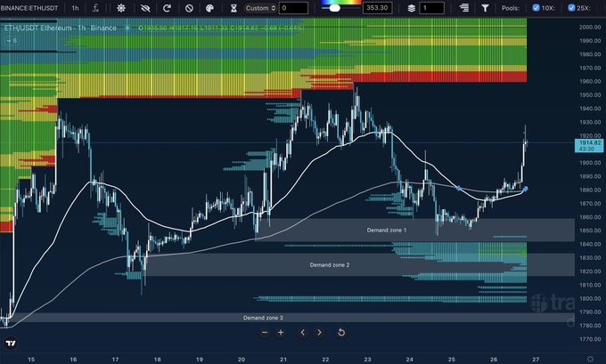
Task: Click the date label 21 on time axis
Action: tap(283, 360)
